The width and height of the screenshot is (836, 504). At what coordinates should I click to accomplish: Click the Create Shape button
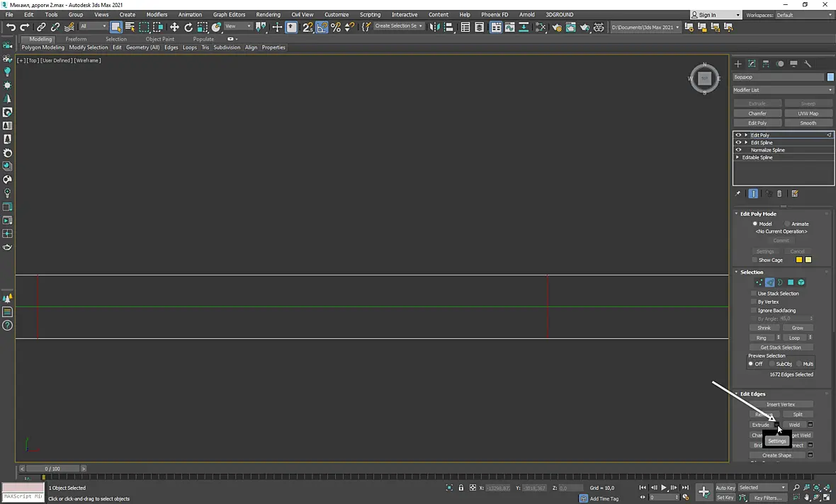776,456
